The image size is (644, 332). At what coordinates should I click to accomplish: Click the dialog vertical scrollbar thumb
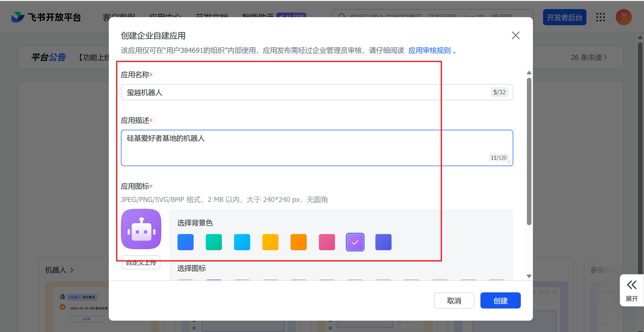click(529, 151)
